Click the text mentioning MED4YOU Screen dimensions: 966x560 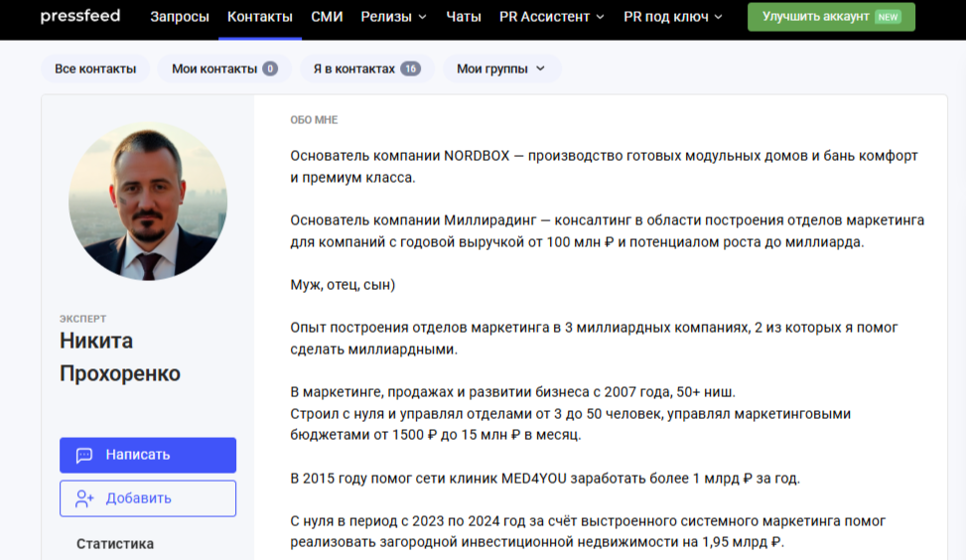[x=545, y=479]
